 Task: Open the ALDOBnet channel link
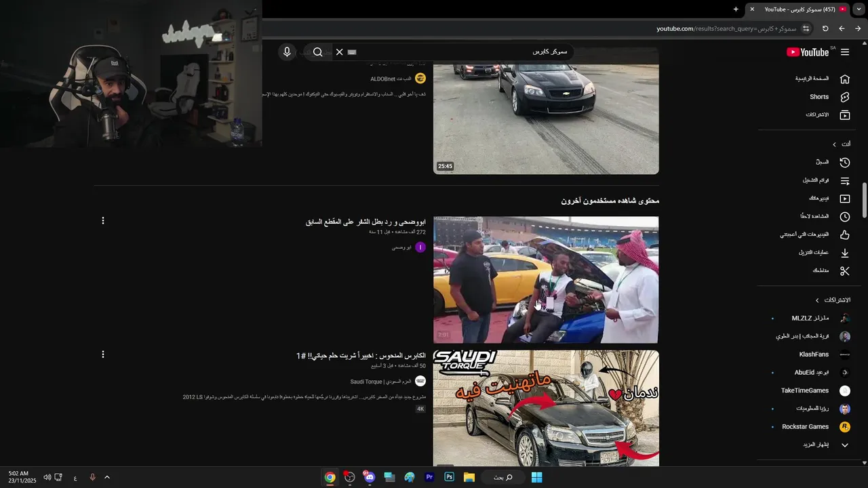(x=392, y=79)
